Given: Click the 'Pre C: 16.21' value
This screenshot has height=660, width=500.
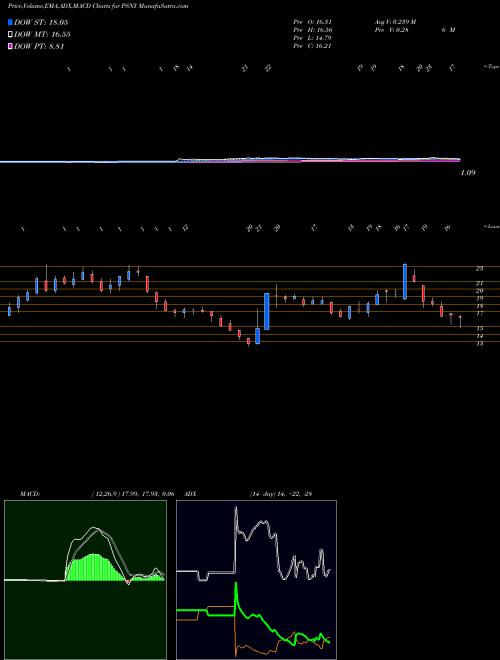Looking at the screenshot, I should click(x=312, y=46).
